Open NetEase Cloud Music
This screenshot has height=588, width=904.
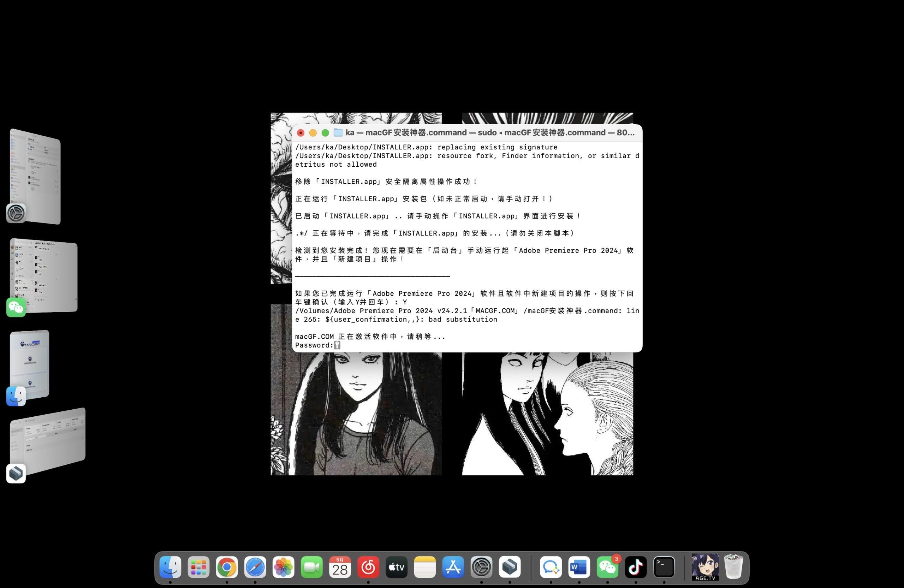click(x=368, y=568)
